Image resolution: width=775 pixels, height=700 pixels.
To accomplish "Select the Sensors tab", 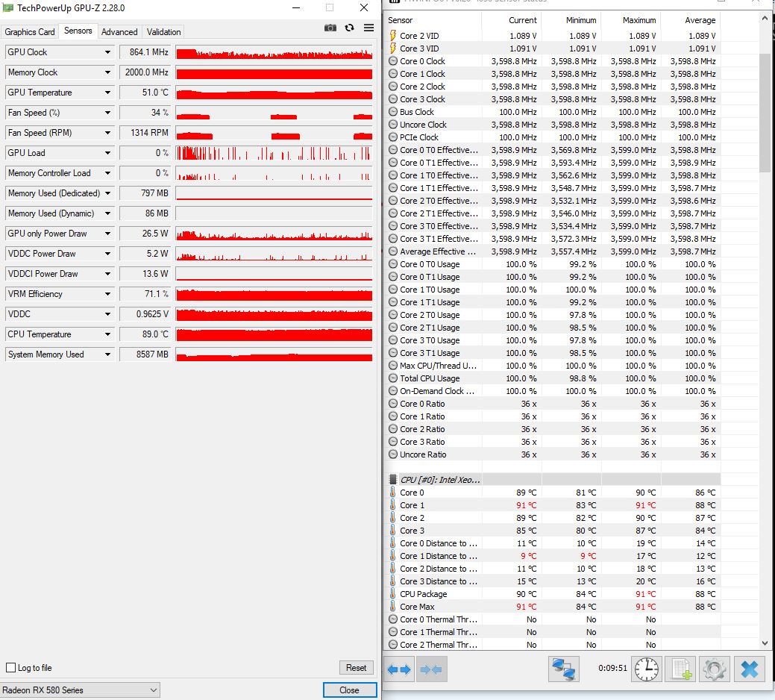I will [78, 31].
